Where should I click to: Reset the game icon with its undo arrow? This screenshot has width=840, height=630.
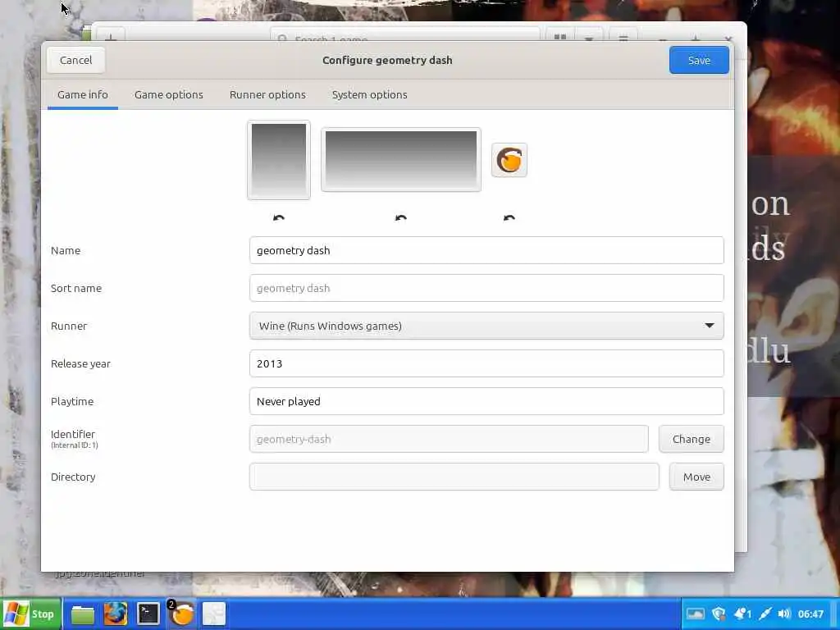(x=509, y=217)
